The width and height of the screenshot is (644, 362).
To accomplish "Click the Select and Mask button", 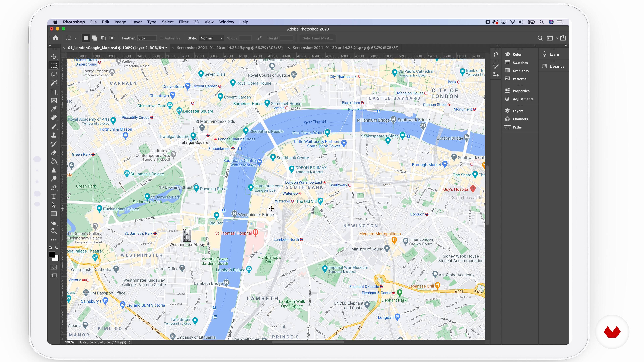I will [318, 38].
